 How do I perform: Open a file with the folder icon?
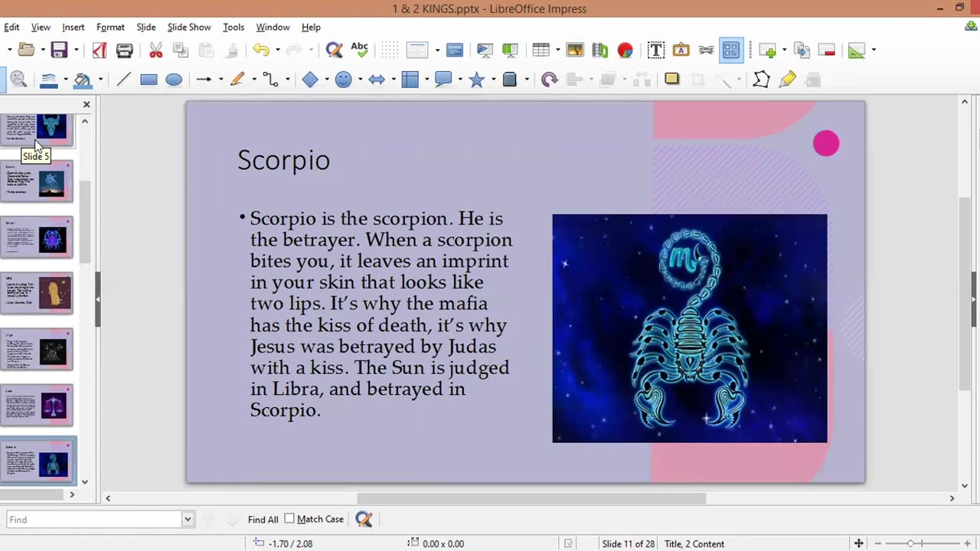click(x=26, y=51)
